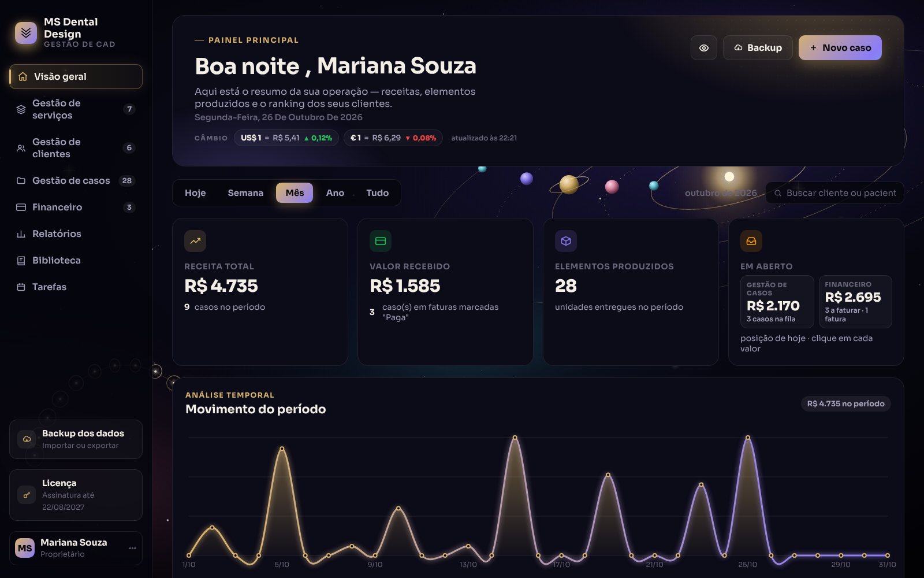Click the Relatórios bar chart icon
Screen dimensions: 924x578
tap(21, 234)
